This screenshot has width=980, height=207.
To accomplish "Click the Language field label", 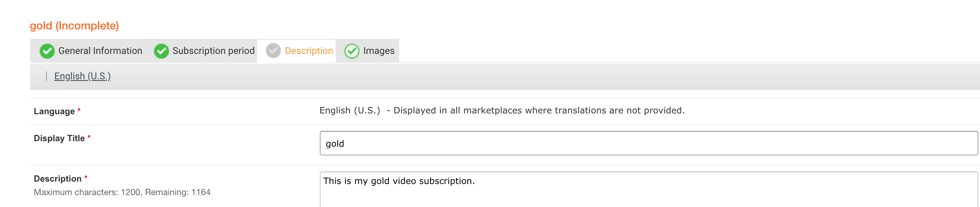I will pyautogui.click(x=54, y=111).
